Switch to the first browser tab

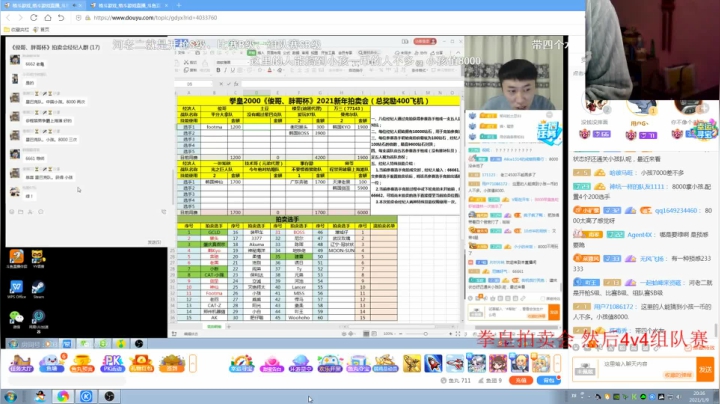(41, 5)
